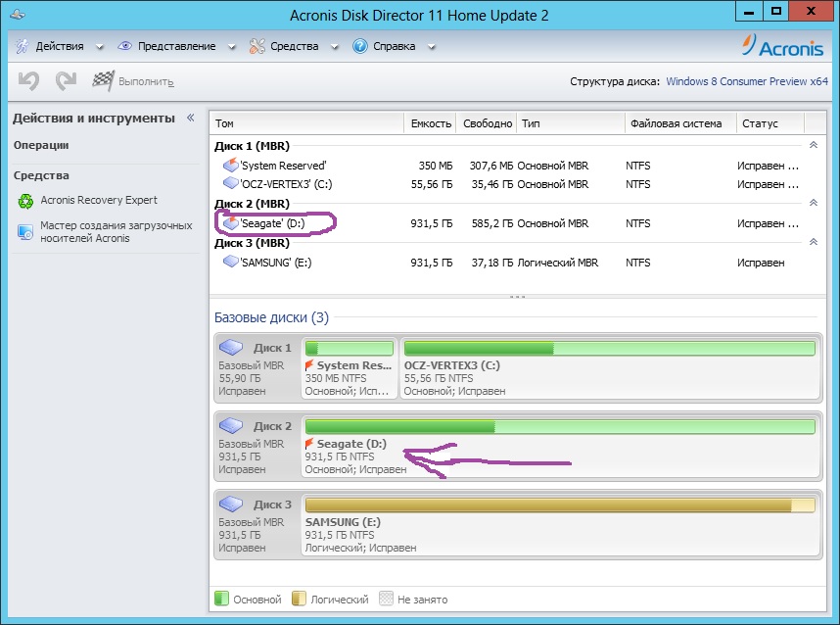Sort by the Емкость column header
The height and width of the screenshot is (625, 840).
point(430,123)
